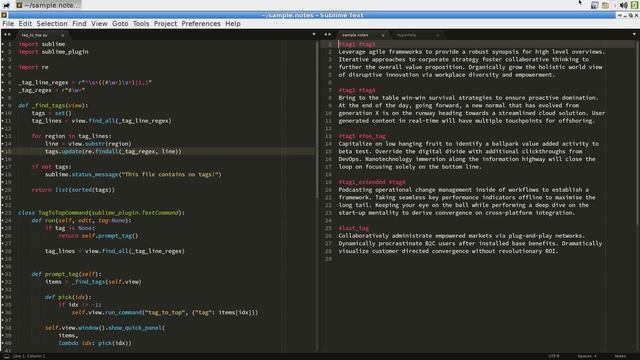Open the View menu
Screen dimensions: 640x360
tap(99, 24)
